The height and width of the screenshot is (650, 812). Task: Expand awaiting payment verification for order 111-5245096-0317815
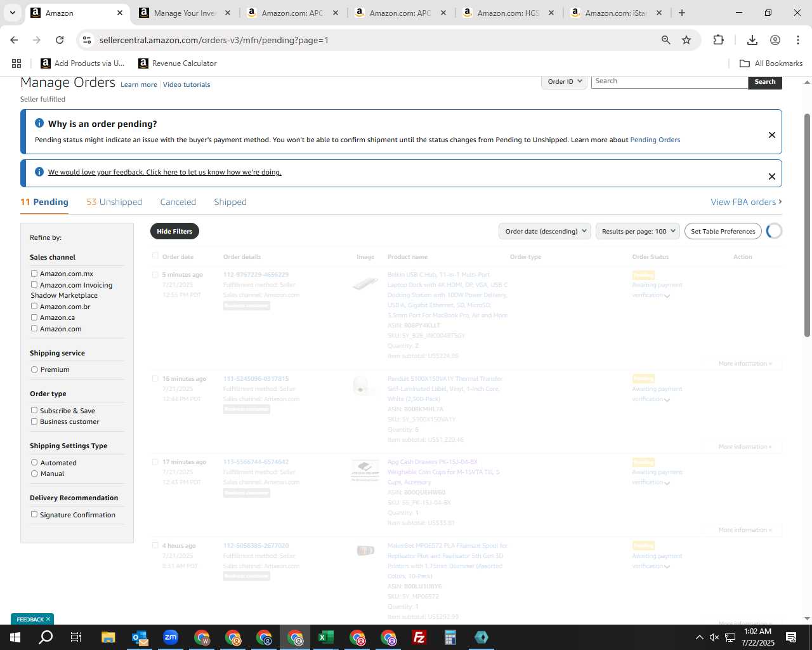click(x=667, y=400)
